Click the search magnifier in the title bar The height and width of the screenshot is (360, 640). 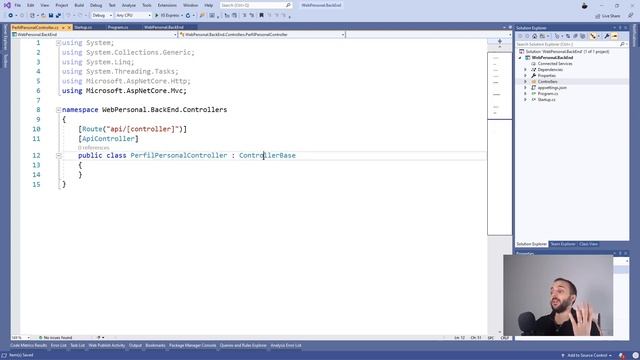click(288, 5)
